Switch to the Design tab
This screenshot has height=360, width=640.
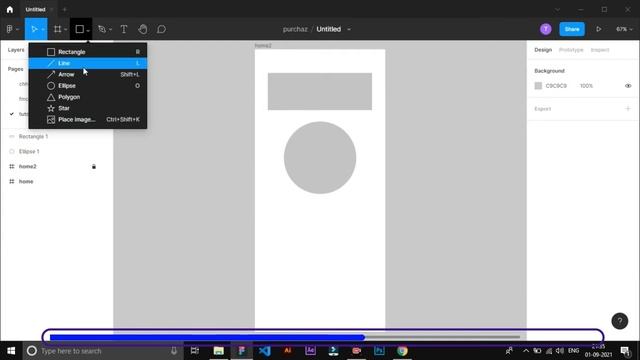tap(543, 50)
